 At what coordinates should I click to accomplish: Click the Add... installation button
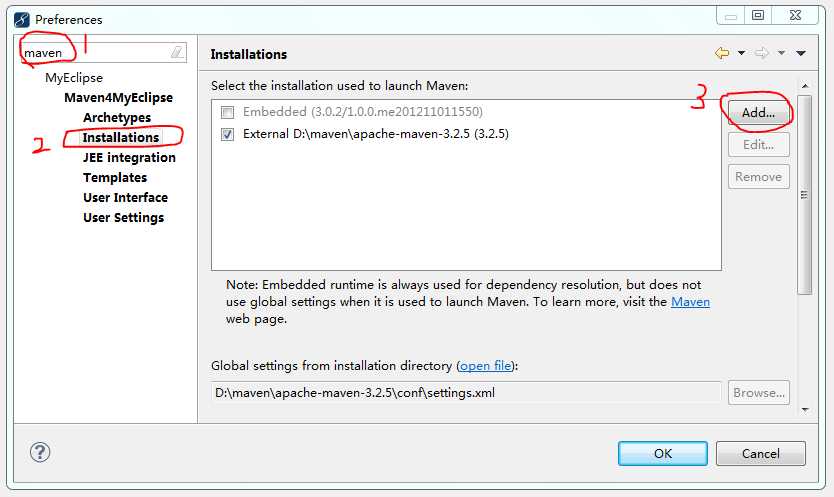tap(758, 113)
